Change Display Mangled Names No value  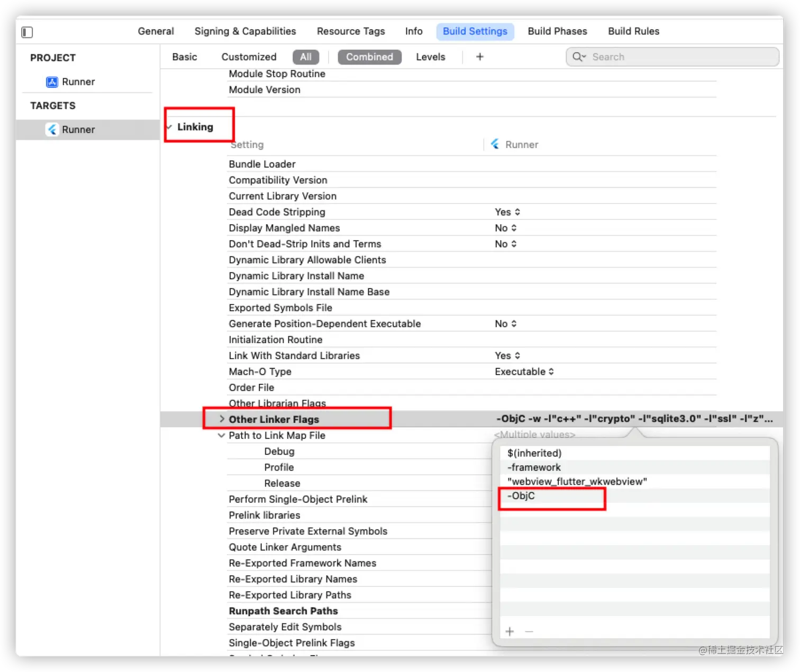(x=505, y=228)
